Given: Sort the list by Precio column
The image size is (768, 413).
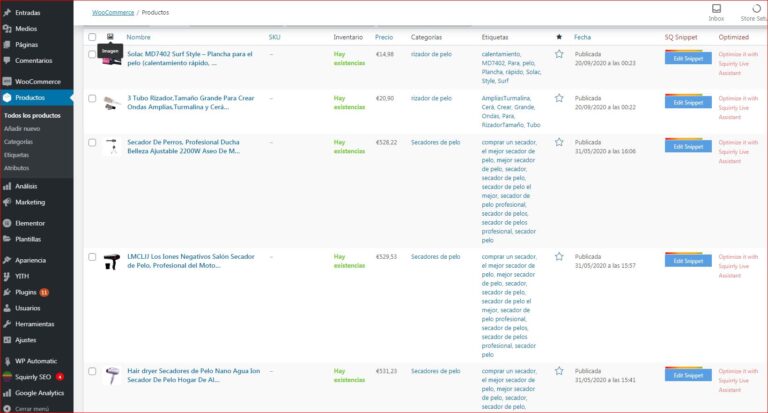Looking at the screenshot, I should tap(384, 37).
